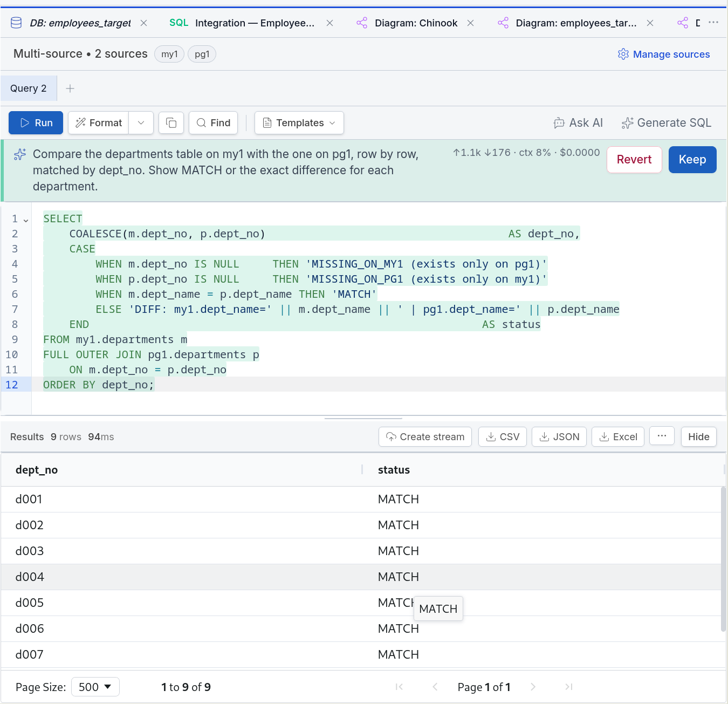Screen dimensions: 728x704
Task: Close the Diagram: employees_tar... tab
Action: pyautogui.click(x=650, y=23)
